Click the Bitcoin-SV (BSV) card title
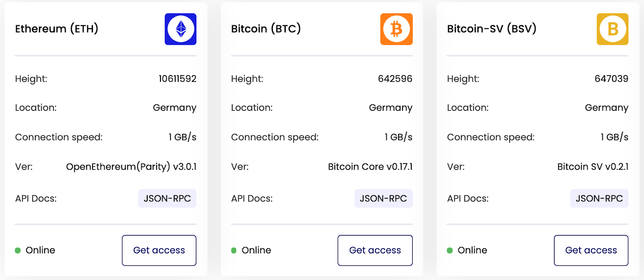This screenshot has height=280, width=644. [x=491, y=29]
